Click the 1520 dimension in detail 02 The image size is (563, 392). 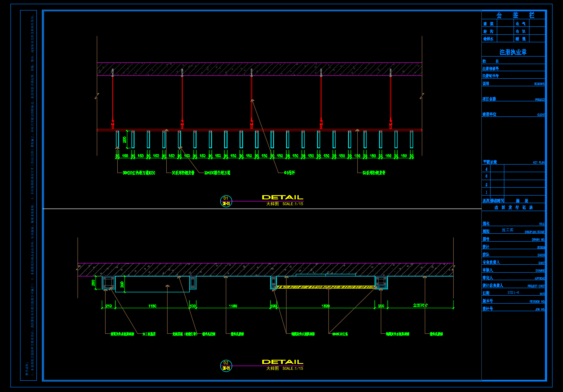point(325,306)
